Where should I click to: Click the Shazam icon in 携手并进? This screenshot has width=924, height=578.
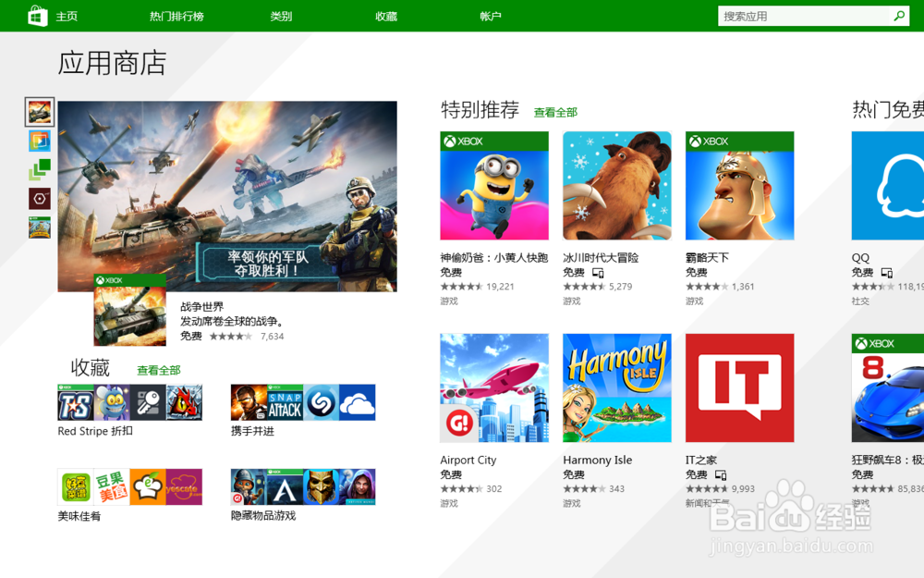[322, 402]
